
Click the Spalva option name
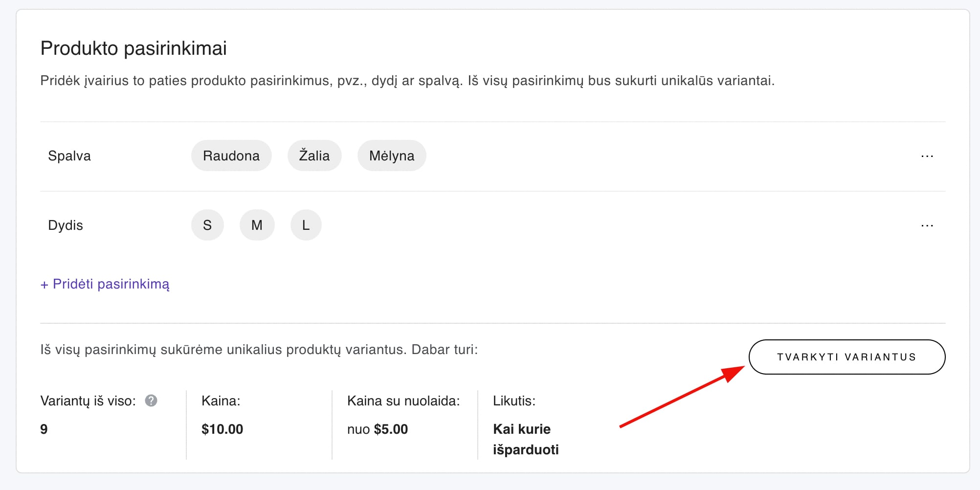click(x=69, y=156)
